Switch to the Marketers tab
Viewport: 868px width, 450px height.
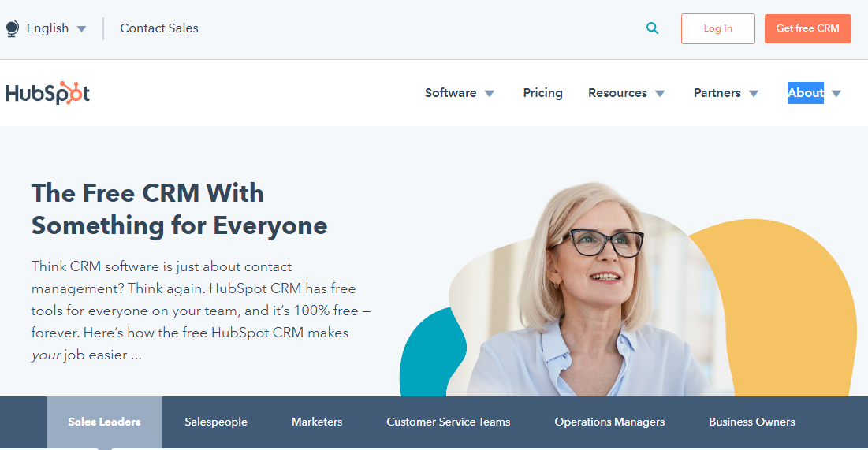[317, 422]
